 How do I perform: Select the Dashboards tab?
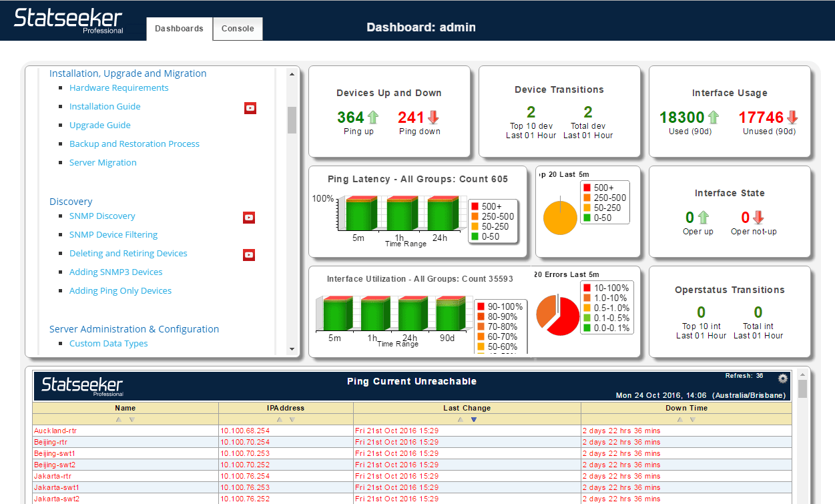[179, 29]
